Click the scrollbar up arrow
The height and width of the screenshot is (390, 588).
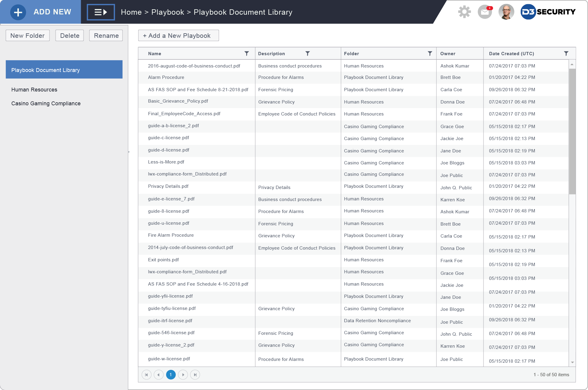[x=572, y=64]
